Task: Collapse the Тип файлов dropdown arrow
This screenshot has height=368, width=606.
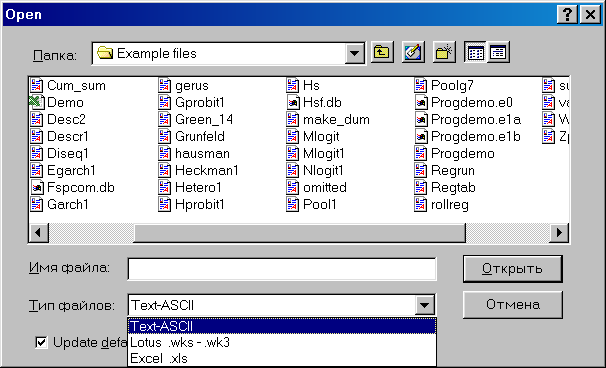Action: tap(425, 305)
